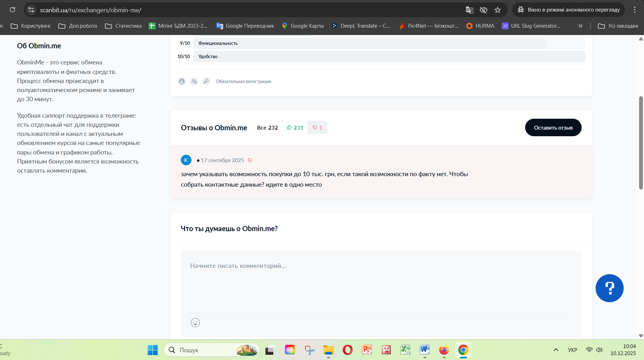This screenshot has height=360, width=644.
Task: Filter to 231 positive reviews
Action: (x=295, y=127)
